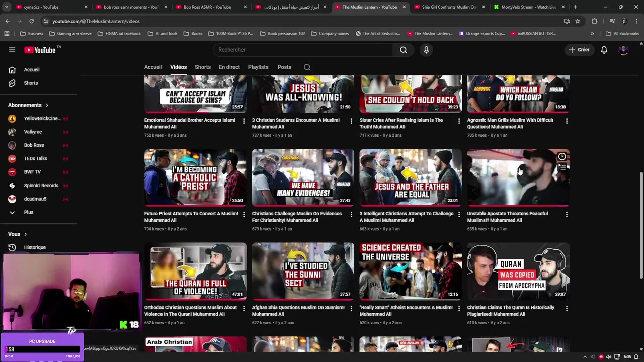Viewport: 644px width, 362px height.
Task: Open Future Priest Attempts To Convert video title
Action: click(191, 217)
